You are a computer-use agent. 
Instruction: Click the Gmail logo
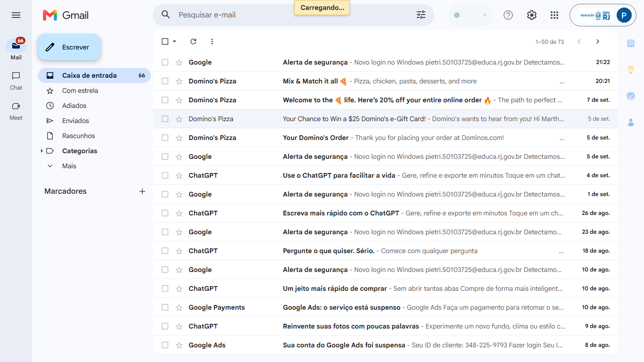(66, 15)
